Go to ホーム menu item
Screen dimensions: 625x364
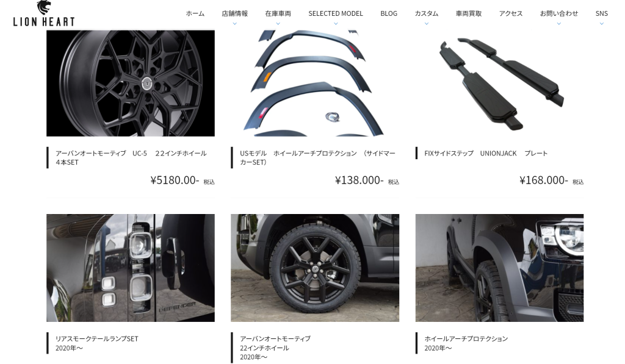point(195,13)
